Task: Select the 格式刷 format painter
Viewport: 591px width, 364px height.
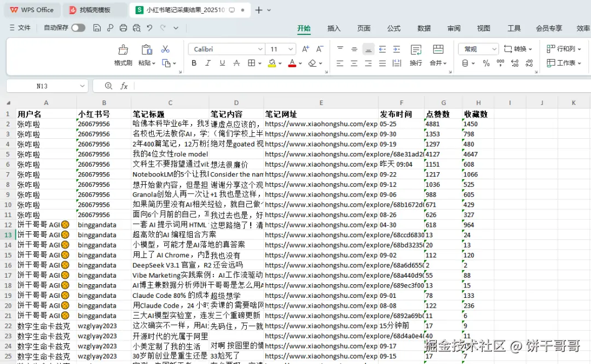Action: click(123, 55)
